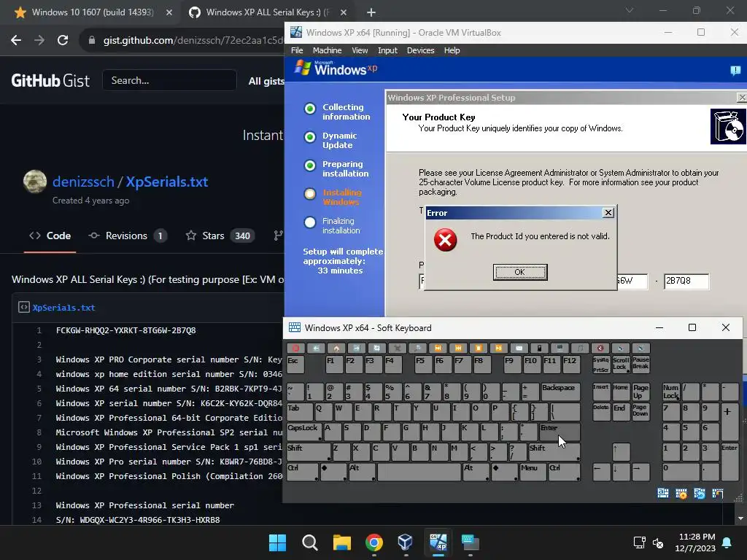Open Devices menu in VirtualBox

coord(420,50)
